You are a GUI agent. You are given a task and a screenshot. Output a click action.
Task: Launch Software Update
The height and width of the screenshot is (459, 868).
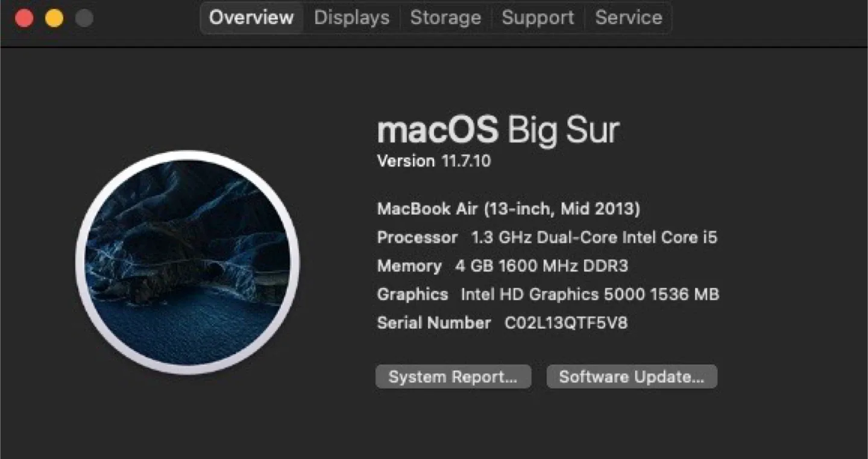coord(632,376)
